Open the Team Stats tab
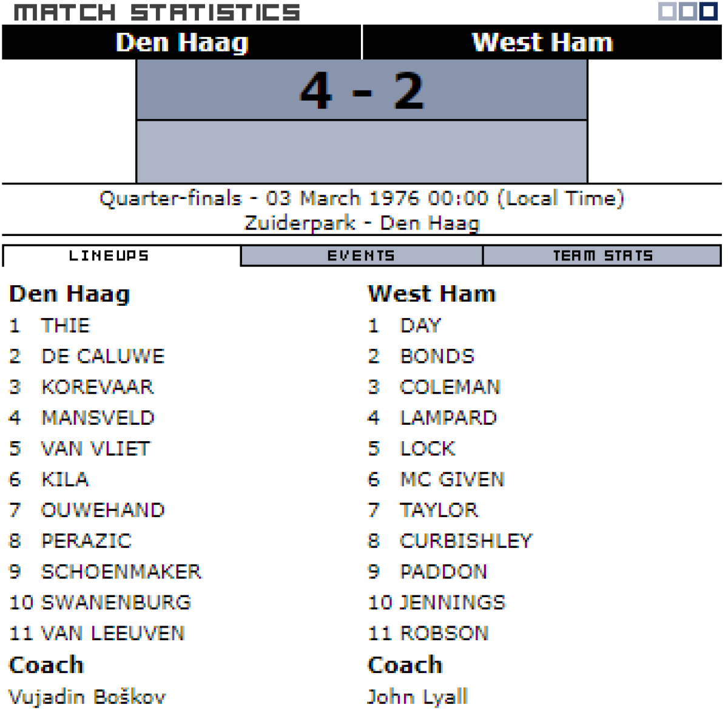This screenshot has width=728, height=710. pos(602,256)
